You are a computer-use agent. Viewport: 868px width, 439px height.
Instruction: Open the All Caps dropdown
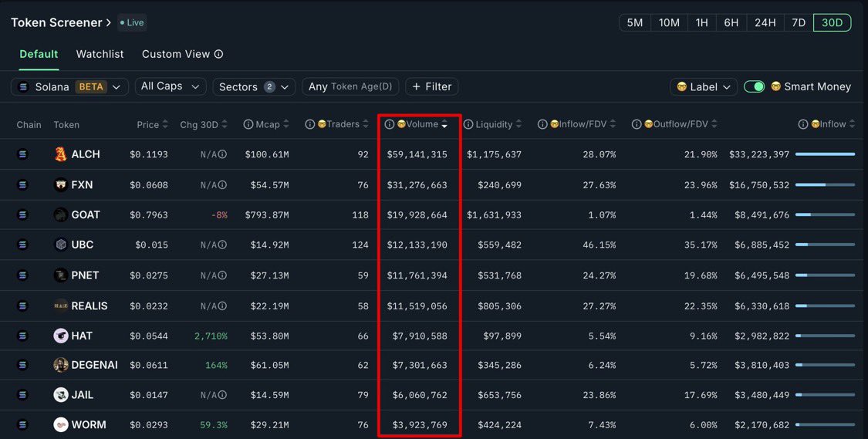[171, 86]
